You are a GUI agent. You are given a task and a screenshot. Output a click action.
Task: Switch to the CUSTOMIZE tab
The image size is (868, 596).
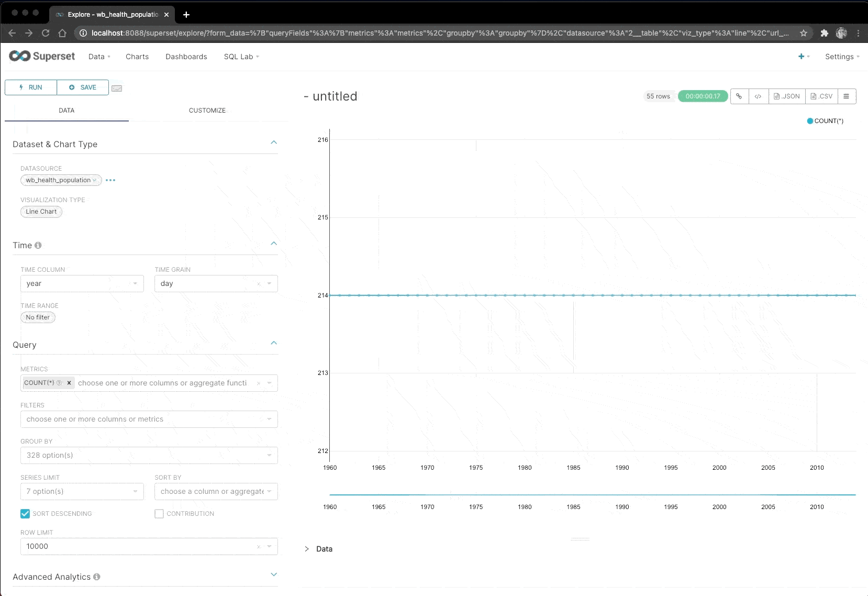tap(207, 110)
